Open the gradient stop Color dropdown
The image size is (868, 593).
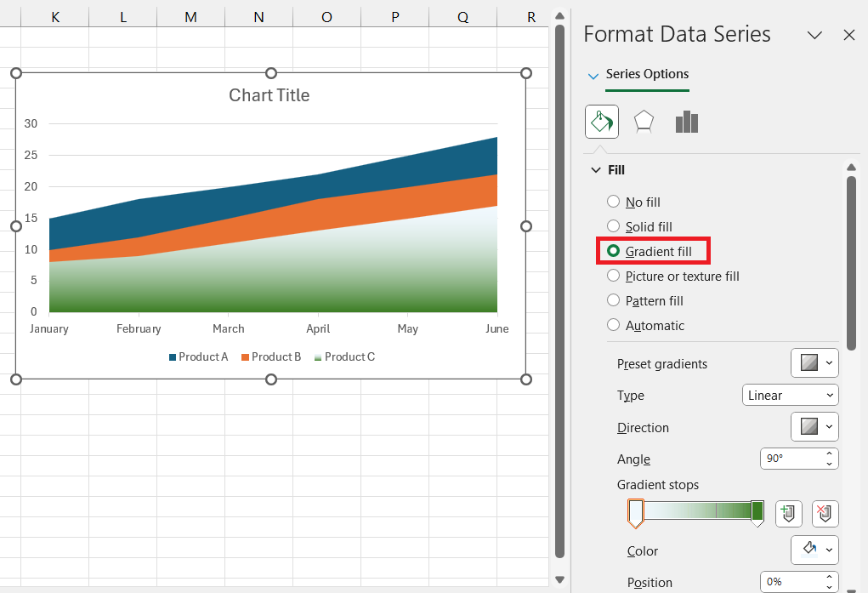point(814,550)
